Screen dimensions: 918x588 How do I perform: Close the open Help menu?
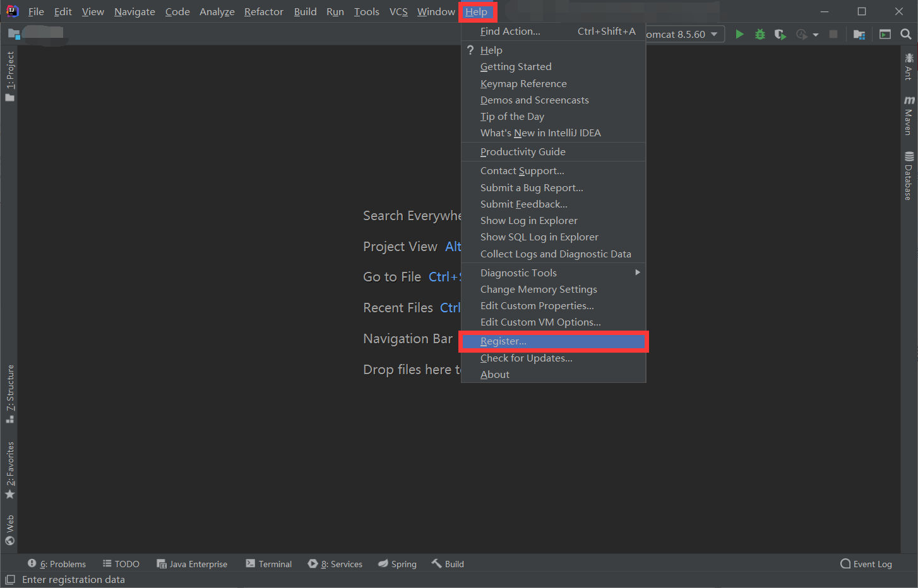tap(477, 11)
